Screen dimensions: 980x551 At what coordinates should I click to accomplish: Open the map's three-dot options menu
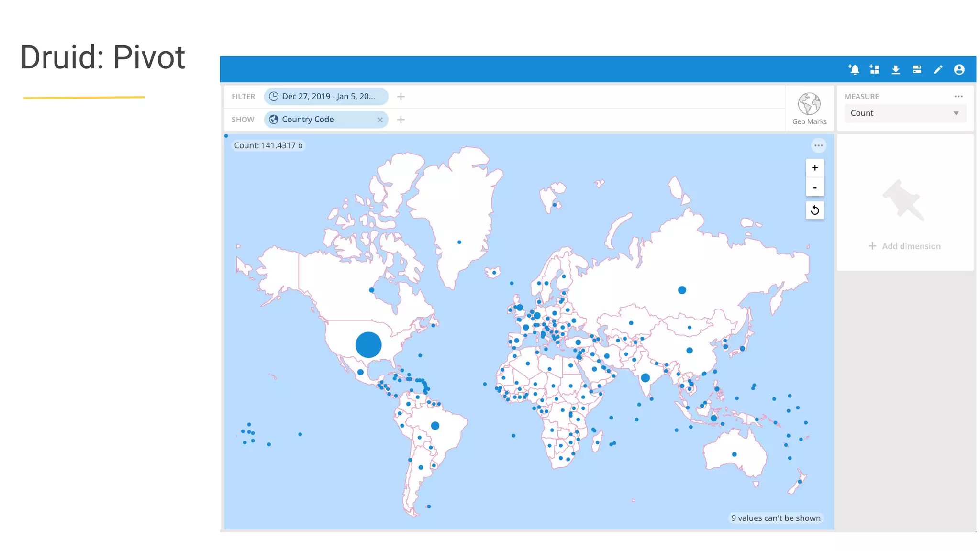[x=819, y=145]
